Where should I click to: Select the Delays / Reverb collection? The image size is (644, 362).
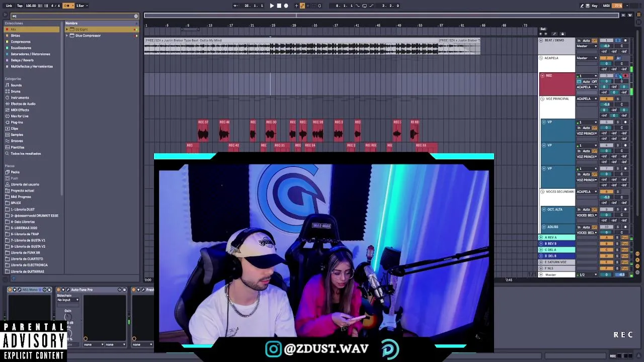tap(22, 60)
